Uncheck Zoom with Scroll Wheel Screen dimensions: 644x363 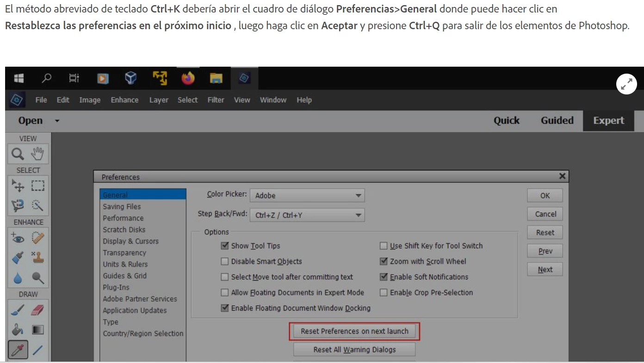(384, 262)
